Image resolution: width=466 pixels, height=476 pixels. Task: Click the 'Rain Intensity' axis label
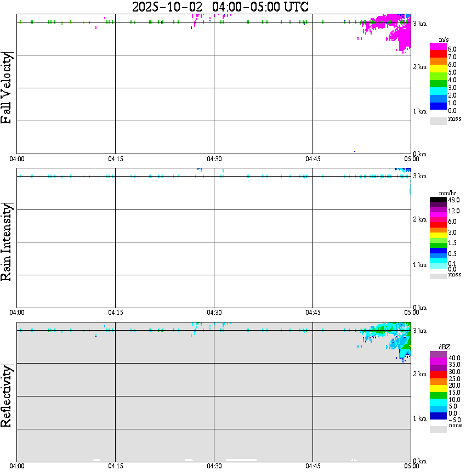[6, 242]
